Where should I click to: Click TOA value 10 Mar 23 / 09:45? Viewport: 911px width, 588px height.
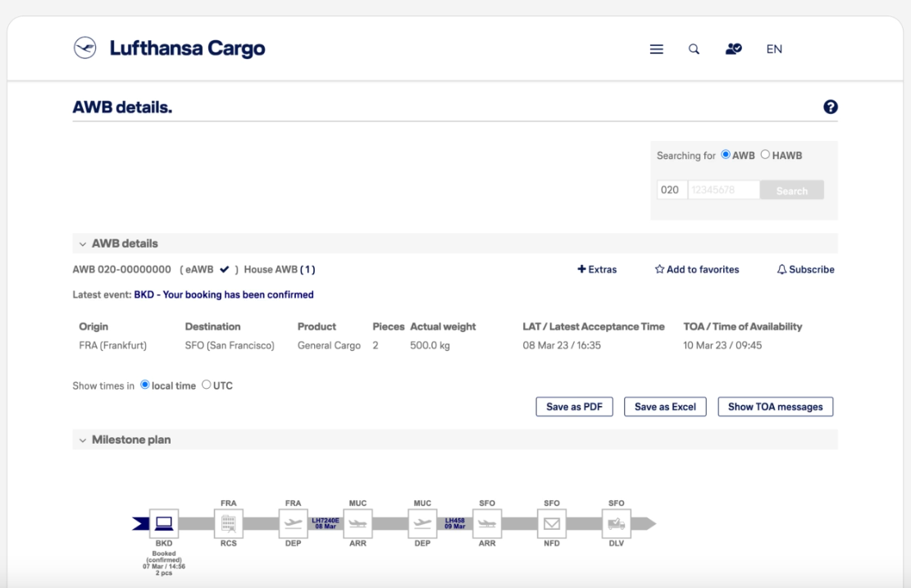tap(722, 345)
